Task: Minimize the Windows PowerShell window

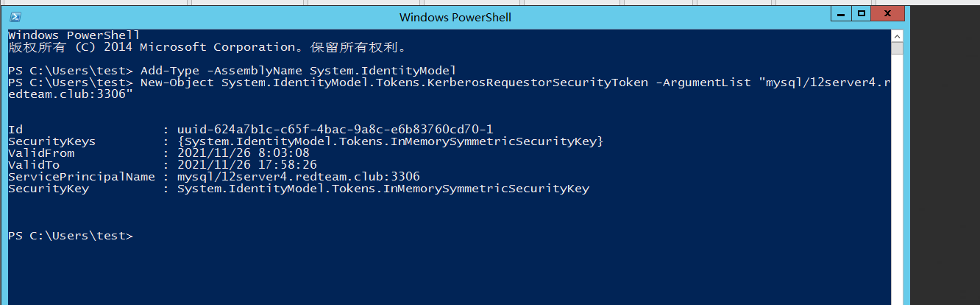Action: [x=840, y=14]
